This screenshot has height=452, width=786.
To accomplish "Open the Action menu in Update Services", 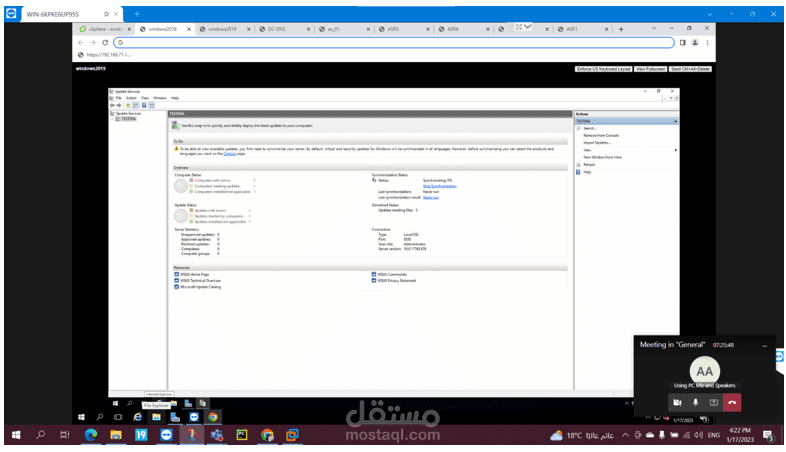I will coord(131,98).
